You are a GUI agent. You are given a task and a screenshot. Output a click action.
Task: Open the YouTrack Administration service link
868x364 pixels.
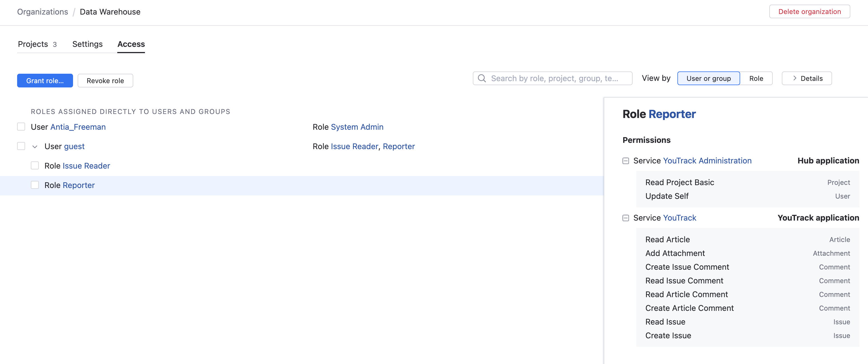[707, 161]
